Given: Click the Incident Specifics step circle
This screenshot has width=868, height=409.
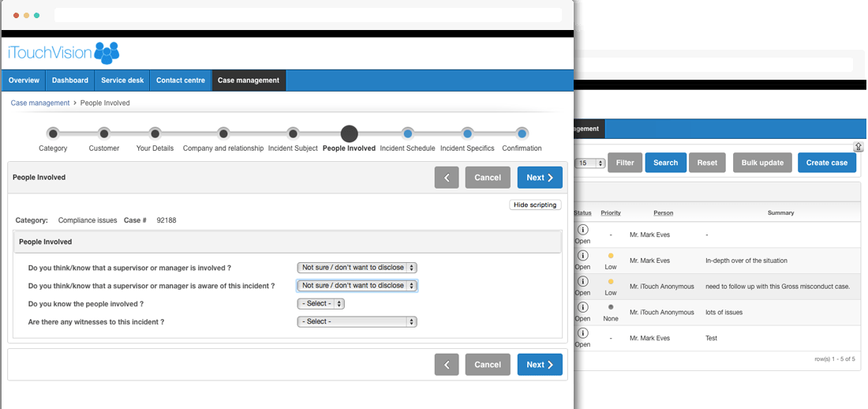Looking at the screenshot, I should [x=467, y=133].
